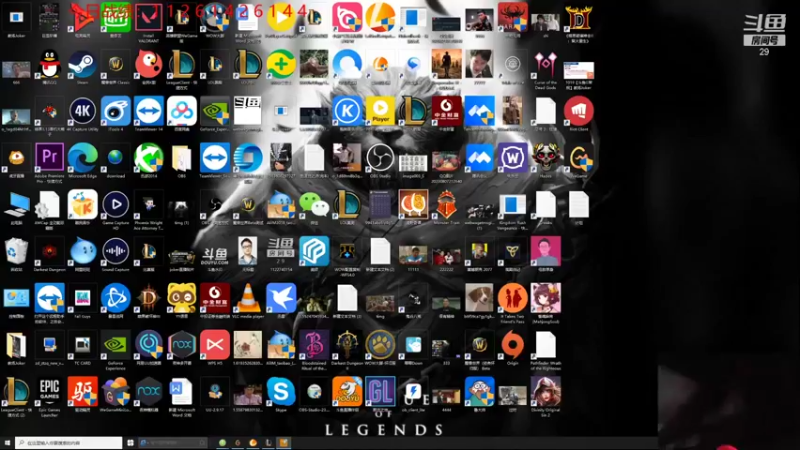800x450 pixels.
Task: Open the green 360 plus-sign icon
Action: pos(281,64)
